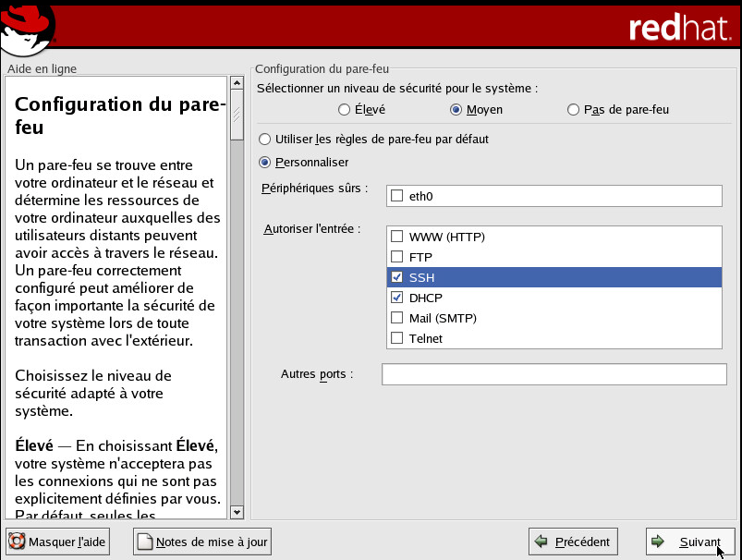Select the Personnaliser option

pyautogui.click(x=266, y=163)
